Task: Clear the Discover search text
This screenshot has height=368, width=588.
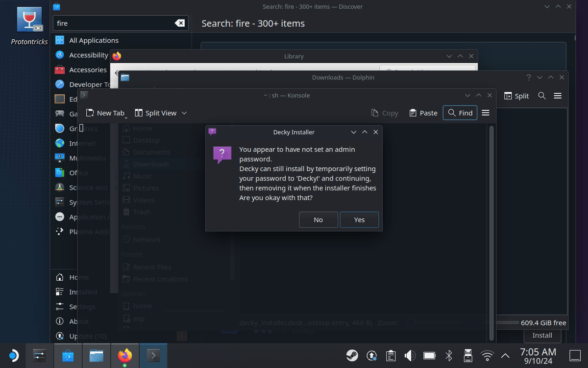Action: (180, 23)
